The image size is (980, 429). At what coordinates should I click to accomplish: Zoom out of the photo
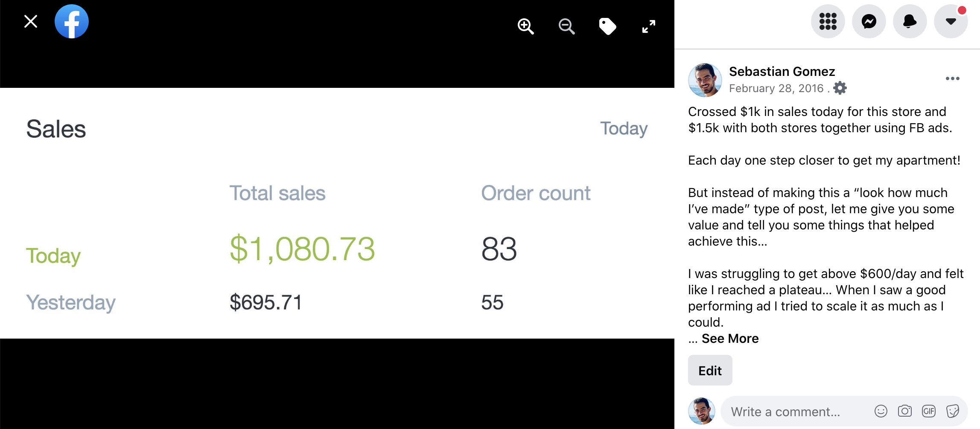tap(566, 26)
